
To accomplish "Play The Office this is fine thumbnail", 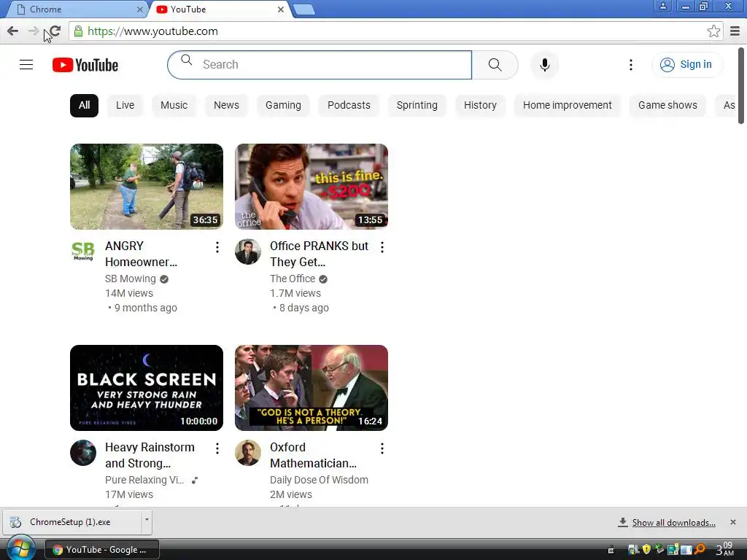I will (311, 187).
